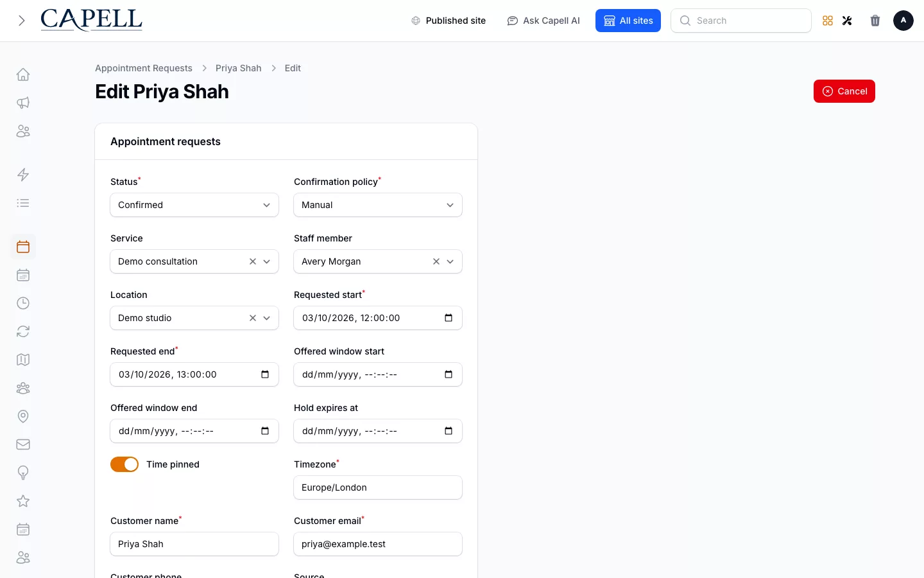Image resolution: width=924 pixels, height=578 pixels.
Task: Click the trash bin icon in header
Action: (x=875, y=21)
